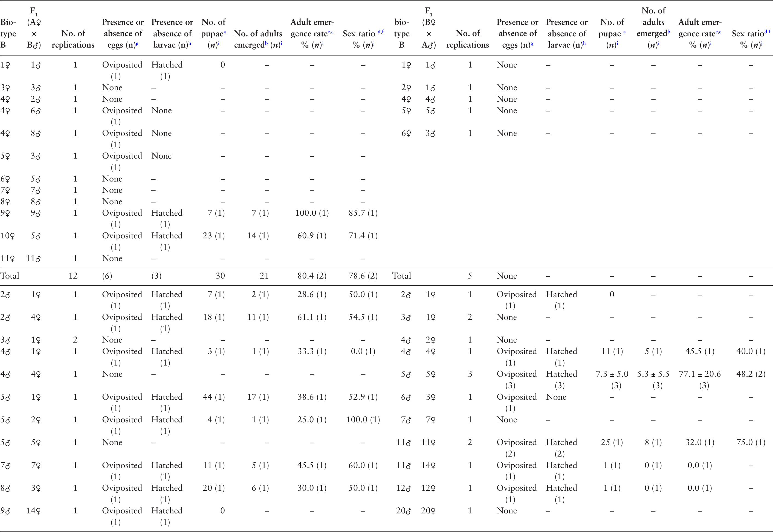This screenshot has width=773, height=532.
Task: Select emergence rate '32.0 (1)'
Action: pyautogui.click(x=700, y=442)
